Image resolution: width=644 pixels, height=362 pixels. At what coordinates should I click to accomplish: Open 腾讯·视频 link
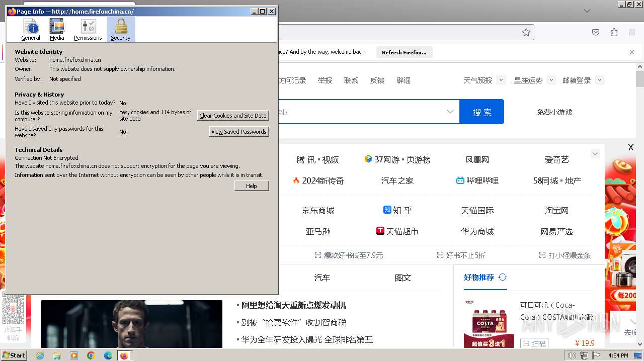[317, 160]
